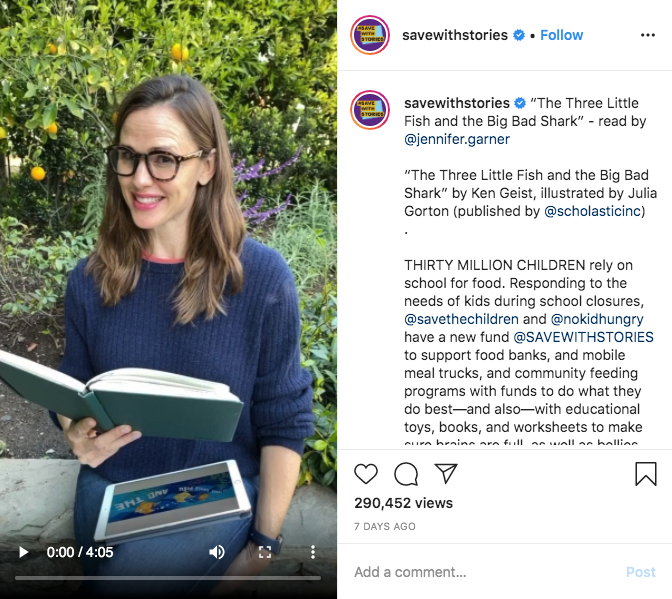Mute the video using the speaker icon

[x=217, y=552]
